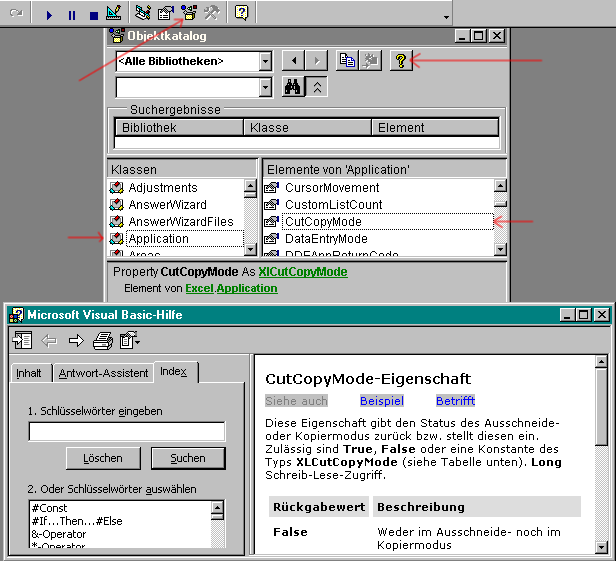Click the Bibliothek column header
The height and width of the screenshot is (561, 616).
(179, 128)
